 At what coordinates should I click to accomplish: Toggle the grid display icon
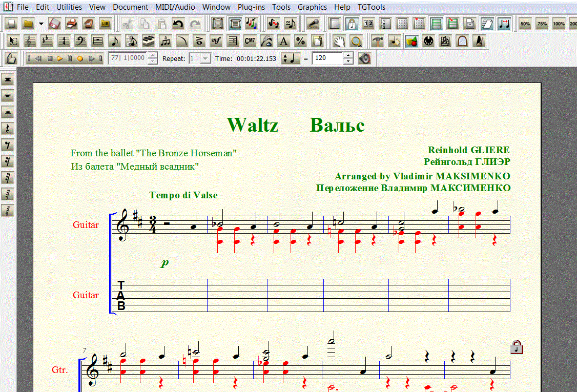402,24
